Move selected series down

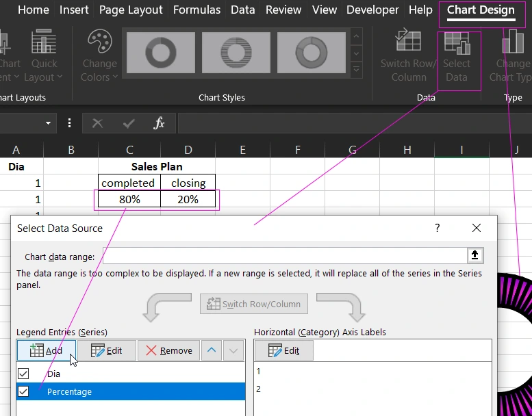click(233, 350)
